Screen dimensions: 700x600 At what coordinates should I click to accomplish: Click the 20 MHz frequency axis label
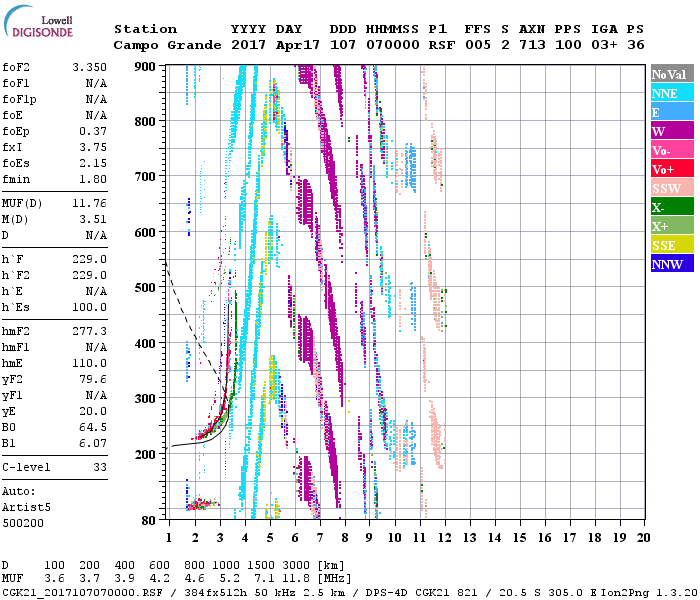pyautogui.click(x=643, y=538)
